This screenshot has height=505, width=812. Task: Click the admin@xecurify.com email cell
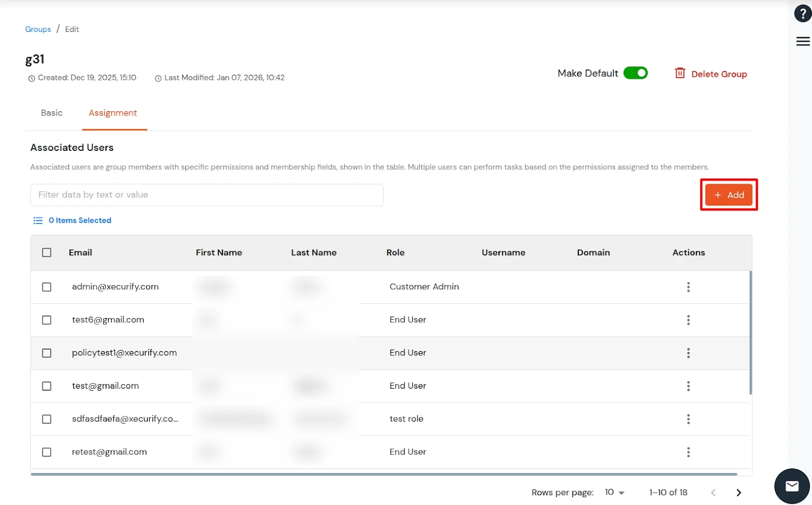point(115,287)
